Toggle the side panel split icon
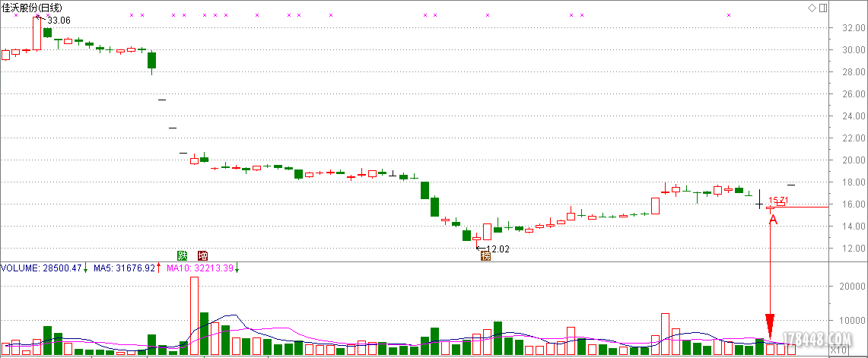The width and height of the screenshot is (868, 358). click(822, 8)
